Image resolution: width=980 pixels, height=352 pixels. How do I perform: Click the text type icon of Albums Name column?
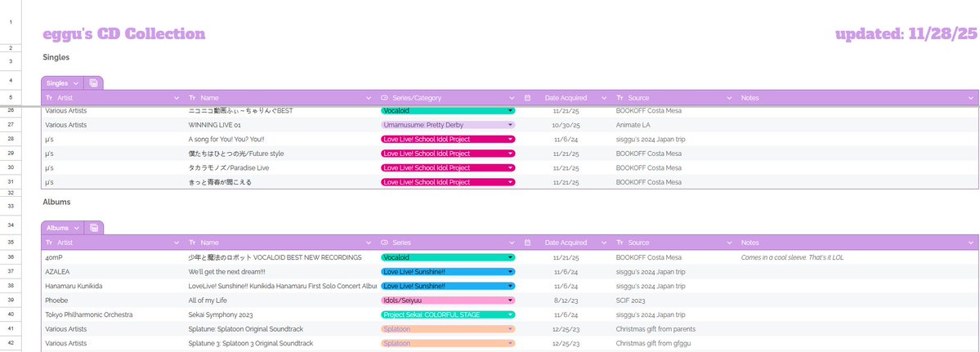coord(193,243)
